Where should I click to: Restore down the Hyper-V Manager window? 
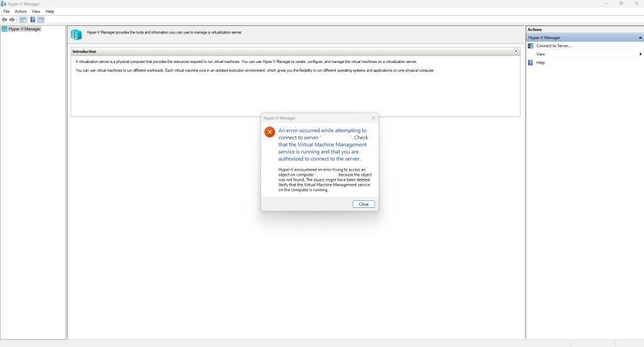[x=621, y=4]
